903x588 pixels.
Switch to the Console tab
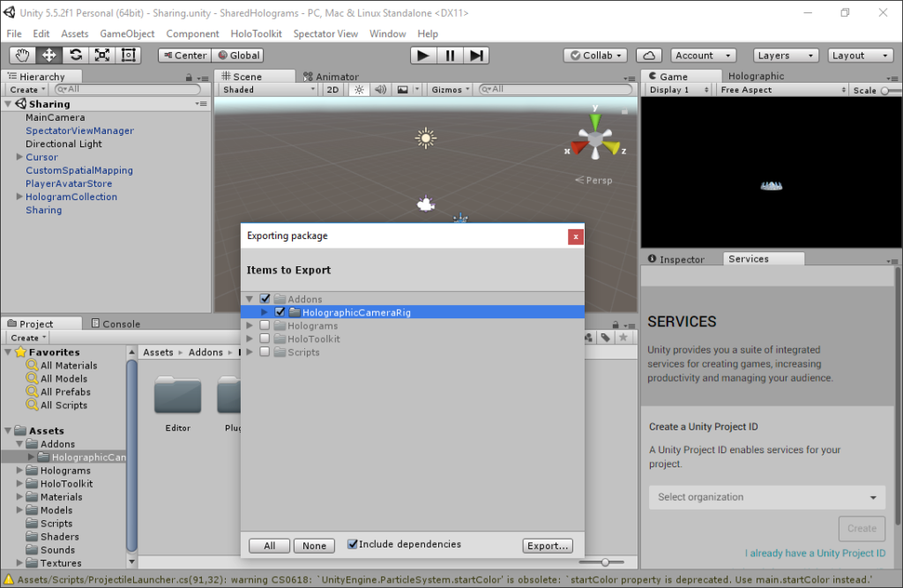pyautogui.click(x=116, y=324)
